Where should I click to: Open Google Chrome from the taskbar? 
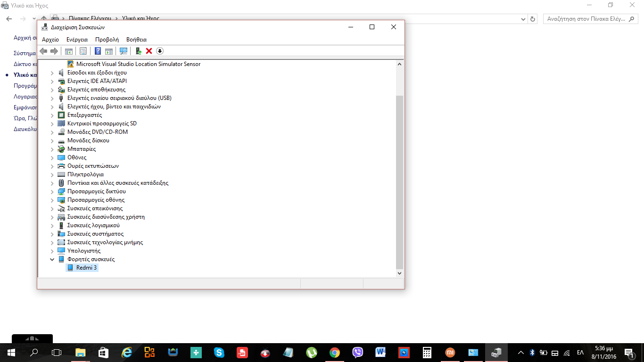[x=335, y=353]
